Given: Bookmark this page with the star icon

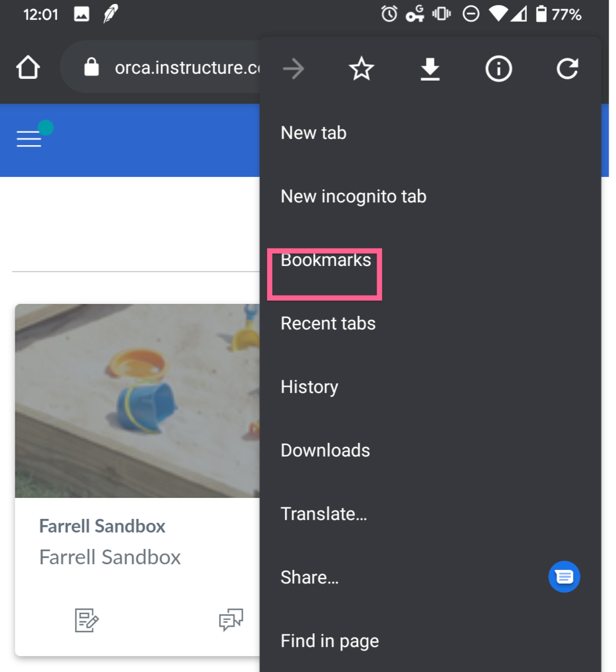Looking at the screenshot, I should click(x=361, y=69).
